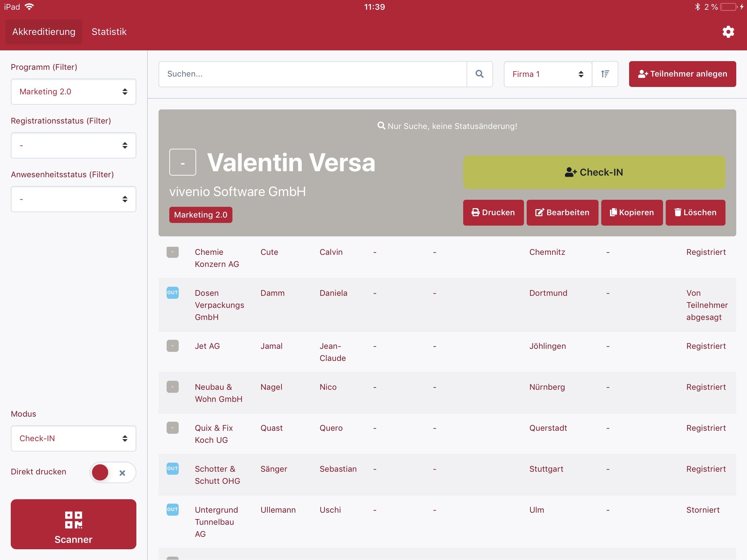Screen dimensions: 747x560
Task: Click the Marketing 2.0 red tag
Action: pos(200,215)
